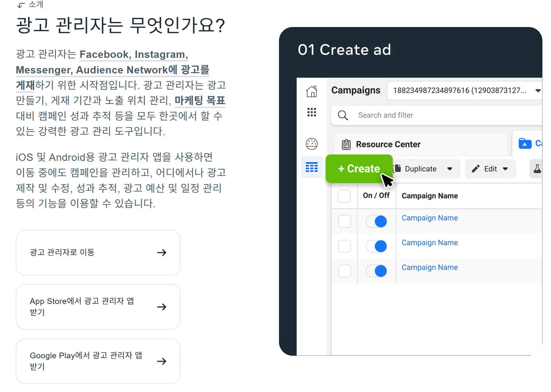551x392 pixels.
Task: Open the account ID dropdown
Action: [465, 91]
